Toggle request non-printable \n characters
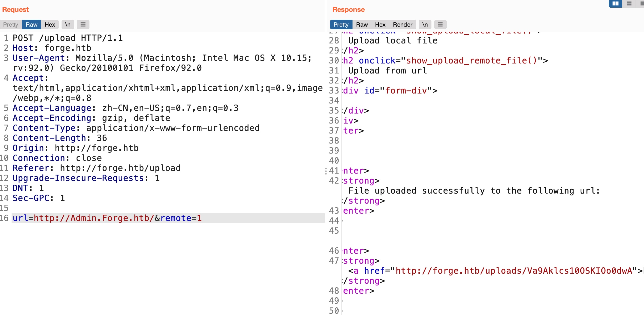This screenshot has height=315, width=644. 68,24
